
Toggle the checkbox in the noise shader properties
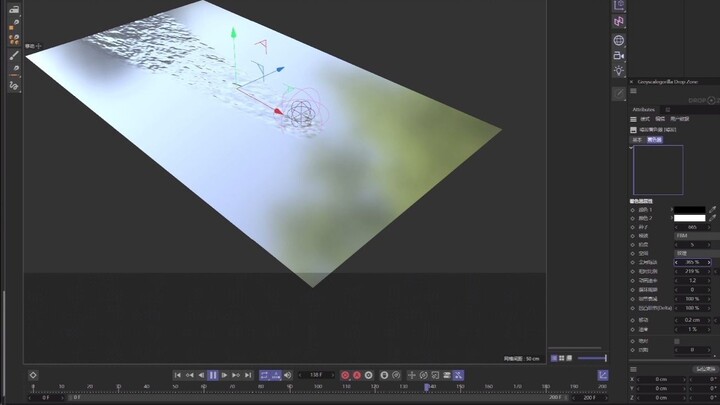(677, 341)
